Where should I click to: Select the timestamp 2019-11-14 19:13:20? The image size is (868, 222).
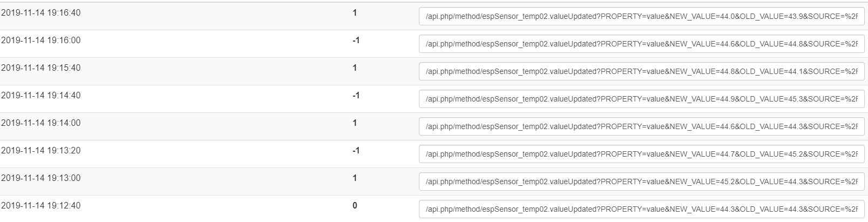click(41, 150)
